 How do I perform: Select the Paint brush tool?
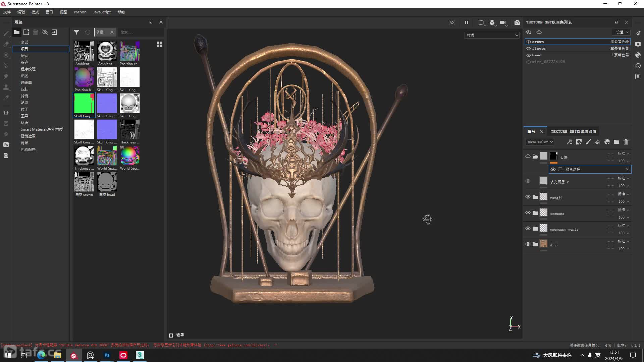click(x=6, y=33)
